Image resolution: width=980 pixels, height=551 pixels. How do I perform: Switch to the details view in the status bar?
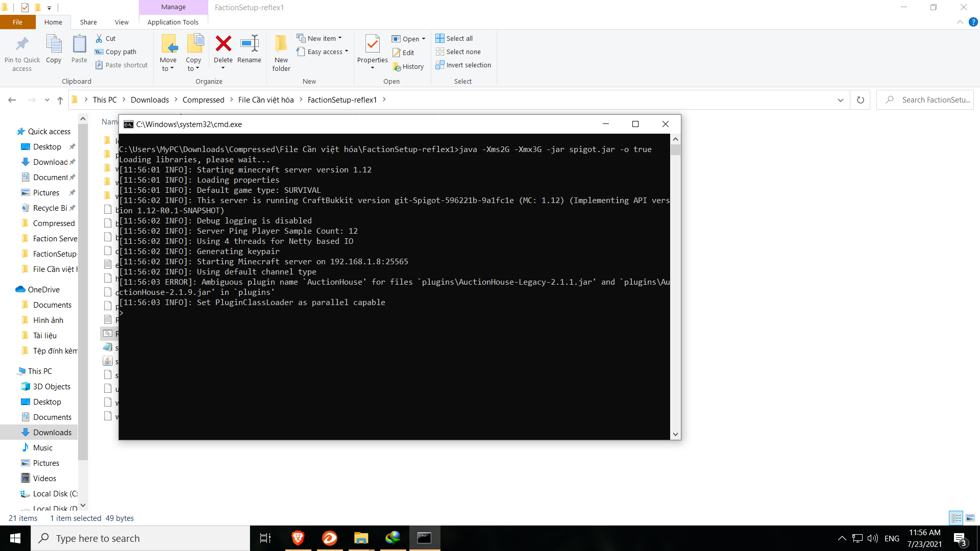956,518
